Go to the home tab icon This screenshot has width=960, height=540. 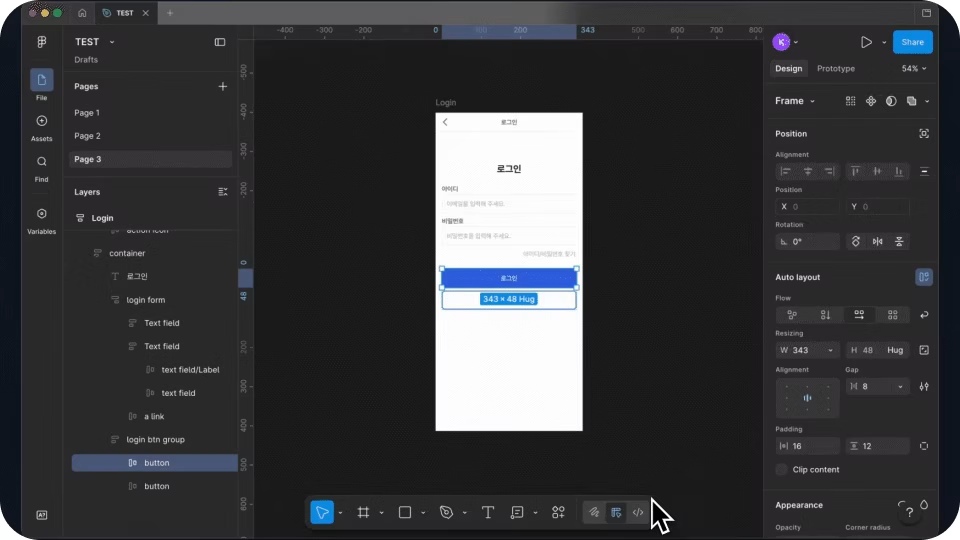[x=82, y=13]
